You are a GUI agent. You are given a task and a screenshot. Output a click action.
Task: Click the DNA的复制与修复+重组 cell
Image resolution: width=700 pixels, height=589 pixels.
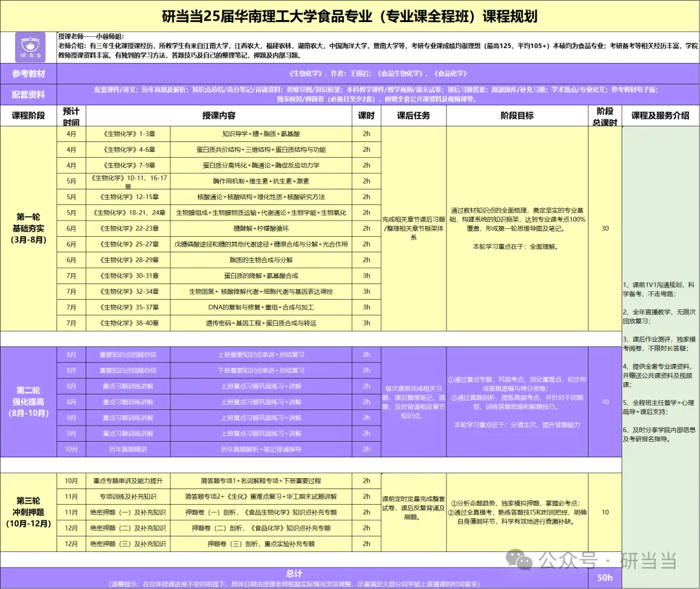(x=261, y=307)
